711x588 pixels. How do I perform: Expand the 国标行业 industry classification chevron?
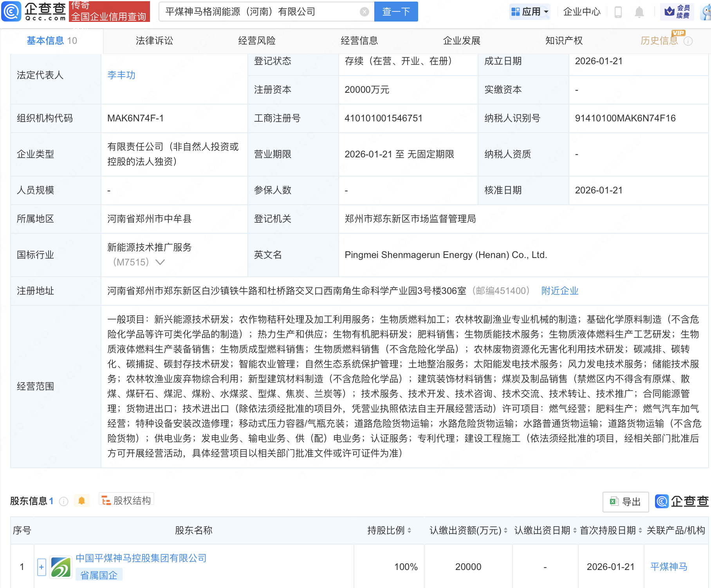tap(160, 262)
